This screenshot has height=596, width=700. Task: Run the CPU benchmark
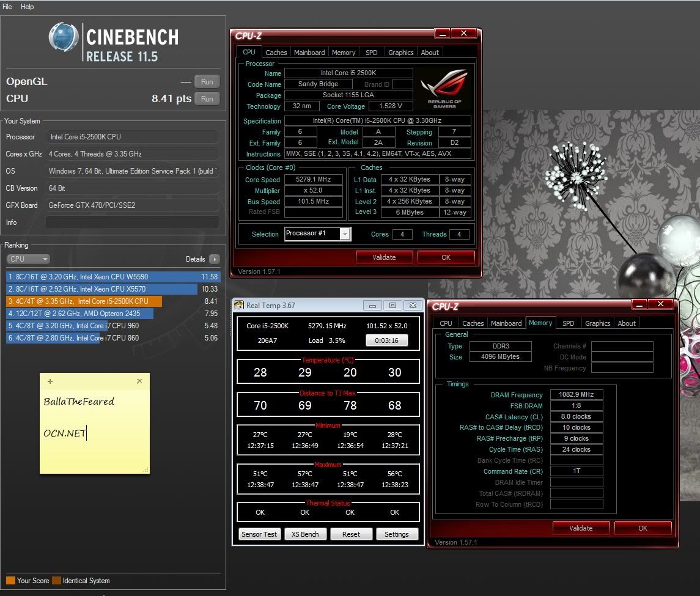pos(207,98)
